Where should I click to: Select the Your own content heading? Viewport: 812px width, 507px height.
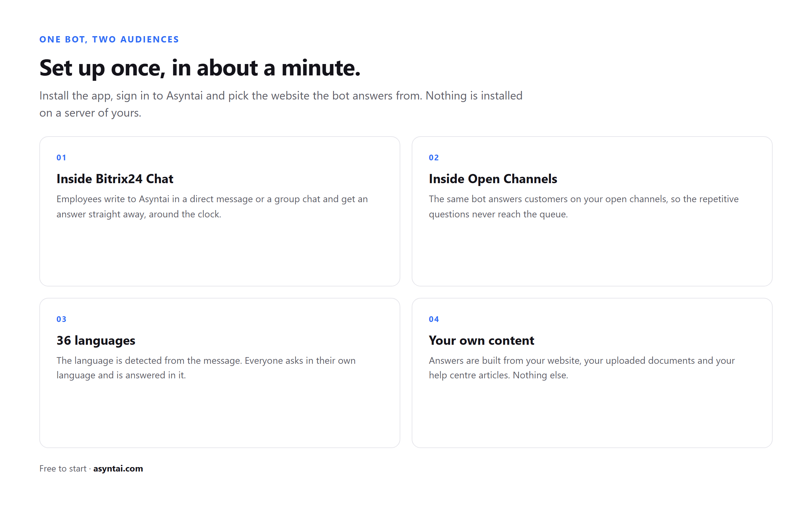[481, 340]
